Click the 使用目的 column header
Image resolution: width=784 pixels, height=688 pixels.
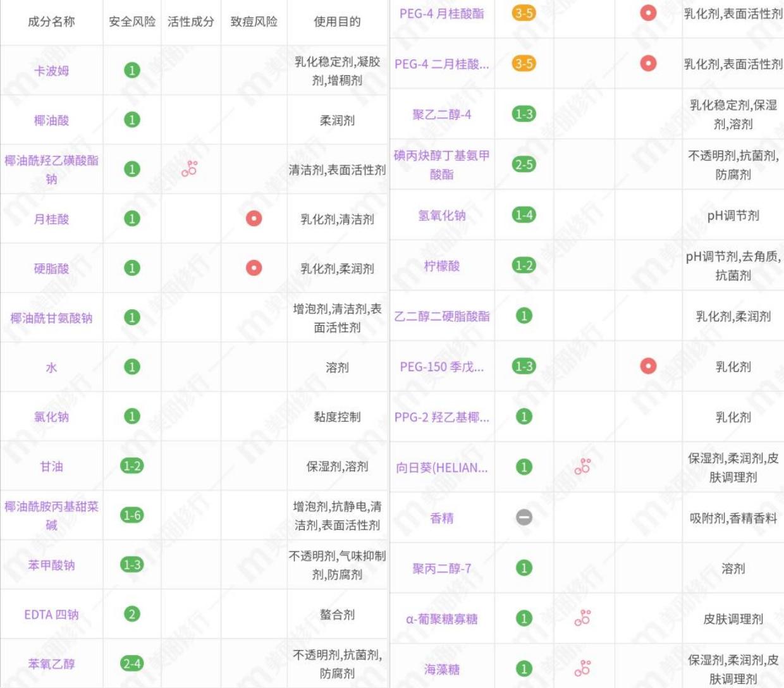click(337, 21)
